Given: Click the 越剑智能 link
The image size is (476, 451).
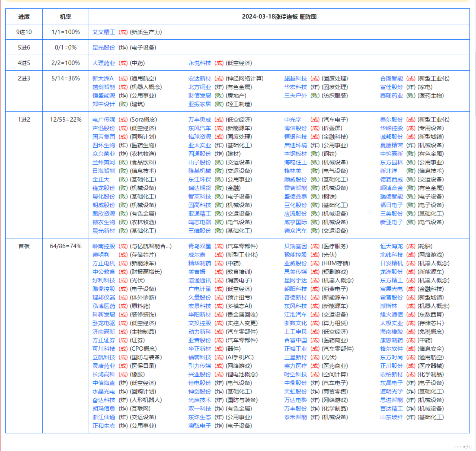Looking at the screenshot, I should point(104,87).
